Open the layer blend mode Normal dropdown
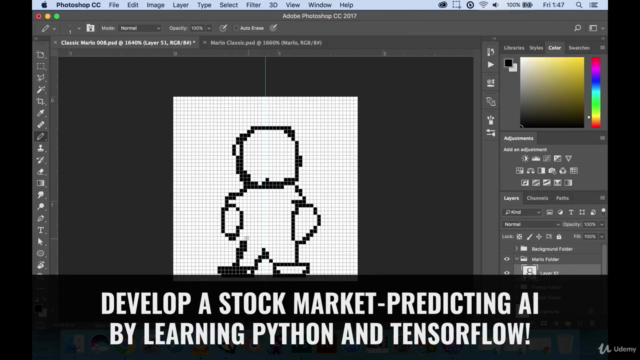640x360 pixels. (531, 224)
